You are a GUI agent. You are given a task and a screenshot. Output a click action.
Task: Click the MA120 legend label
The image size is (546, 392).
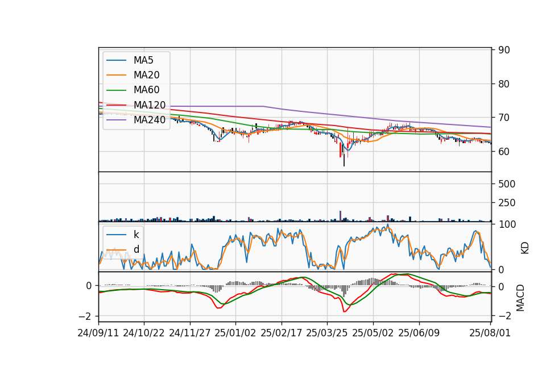[150, 105]
